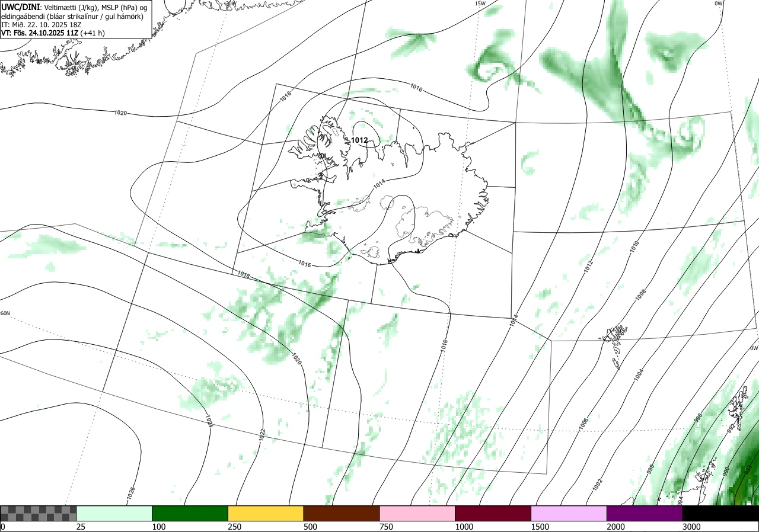Click the purple 2000–3000 legend swatch
This screenshot has height=532, width=759.
pos(645,513)
